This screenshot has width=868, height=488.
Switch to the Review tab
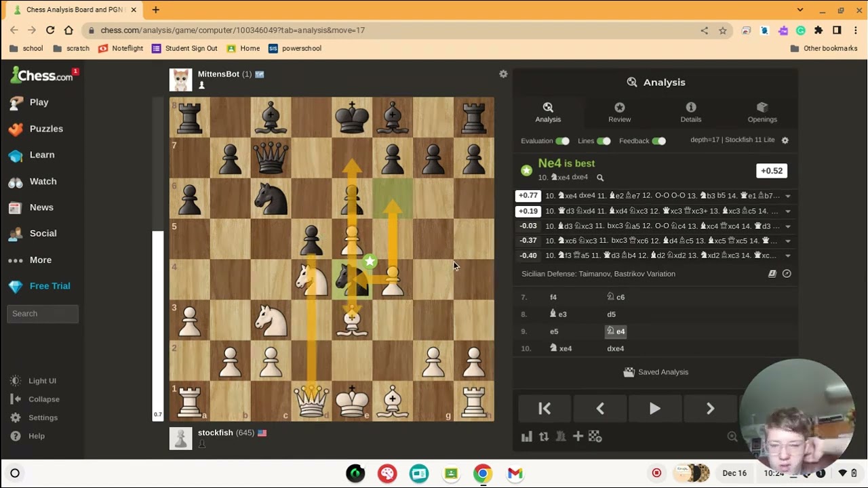coord(619,113)
